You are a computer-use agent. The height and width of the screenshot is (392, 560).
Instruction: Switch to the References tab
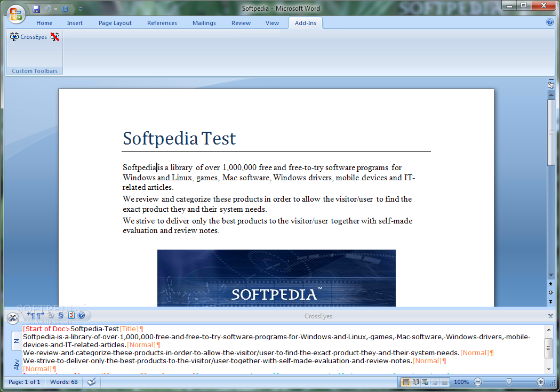click(x=162, y=23)
